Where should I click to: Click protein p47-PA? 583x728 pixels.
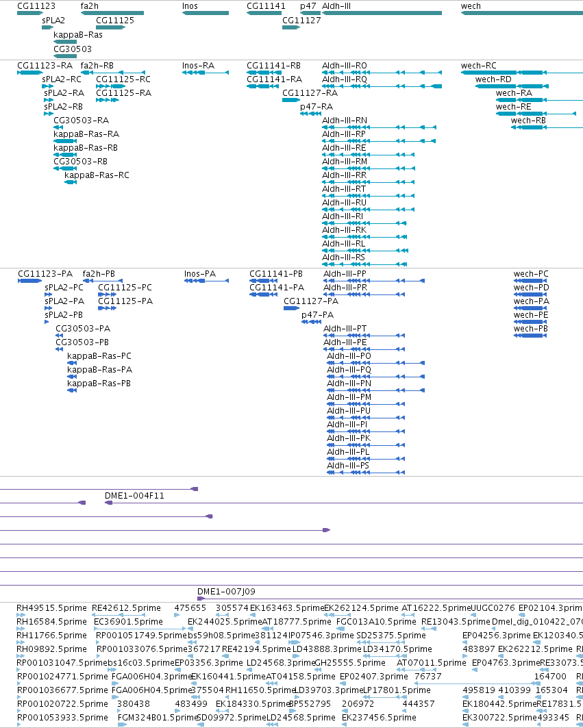(318, 315)
